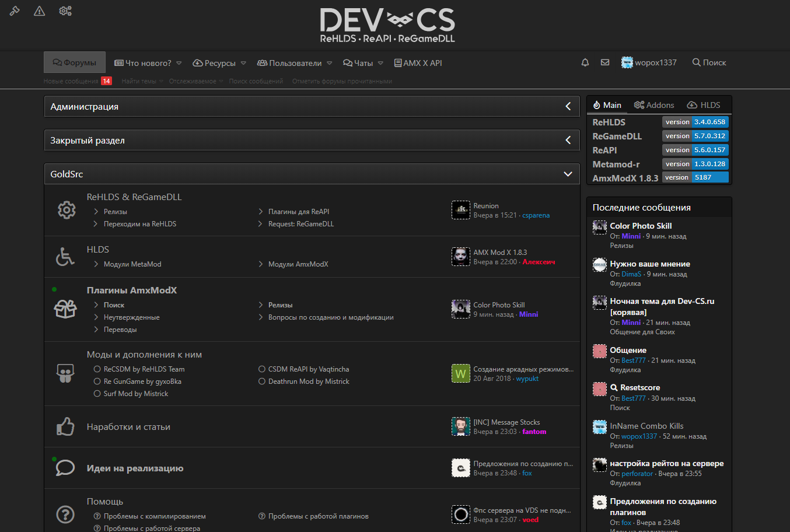This screenshot has height=532, width=790.
Task: Open the Чаты dropdown arrow
Action: coord(380,63)
